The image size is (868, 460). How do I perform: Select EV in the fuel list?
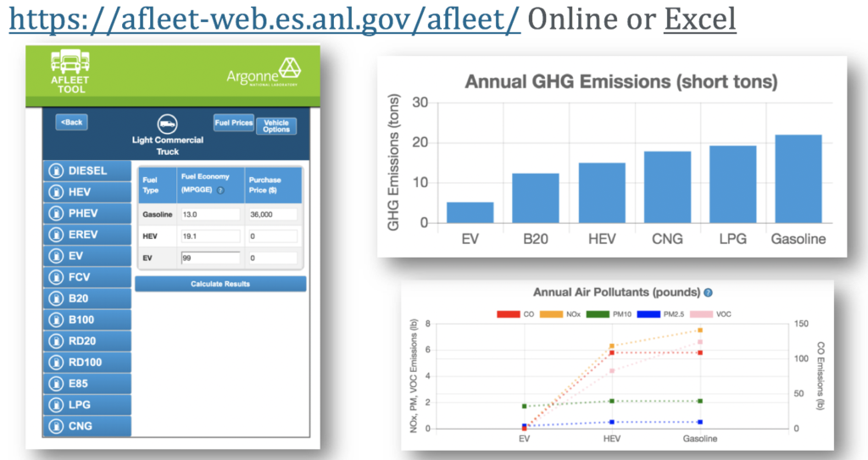[x=87, y=256]
